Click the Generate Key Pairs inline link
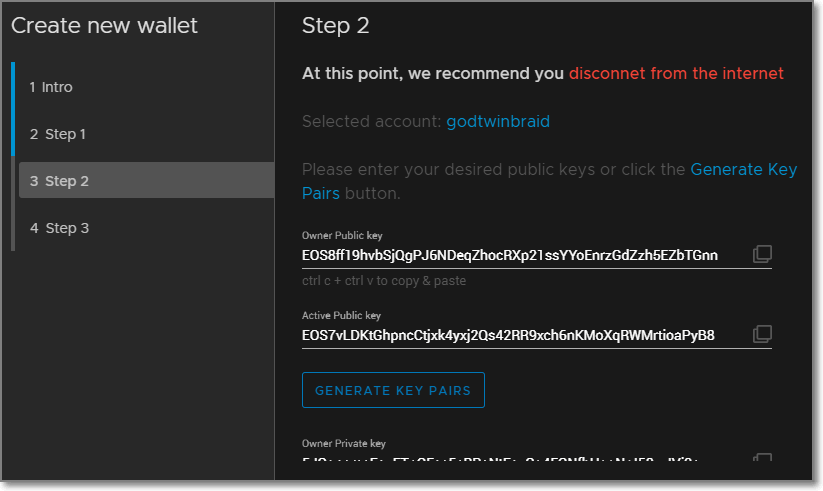The width and height of the screenshot is (823, 491). point(743,170)
